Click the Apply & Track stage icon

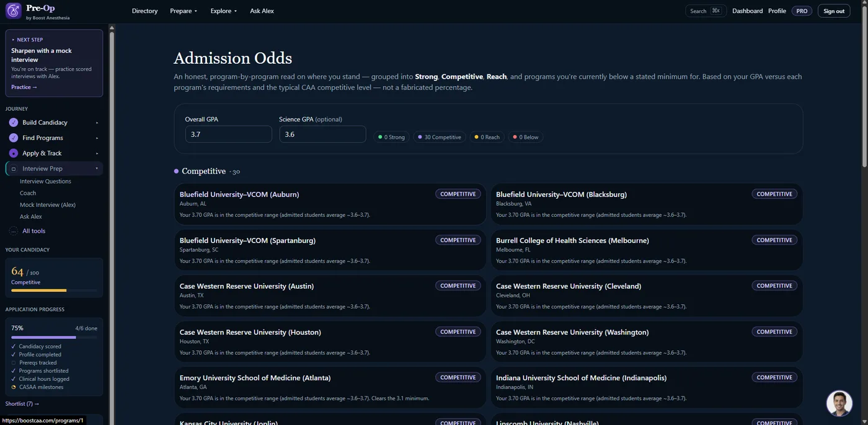coord(14,153)
